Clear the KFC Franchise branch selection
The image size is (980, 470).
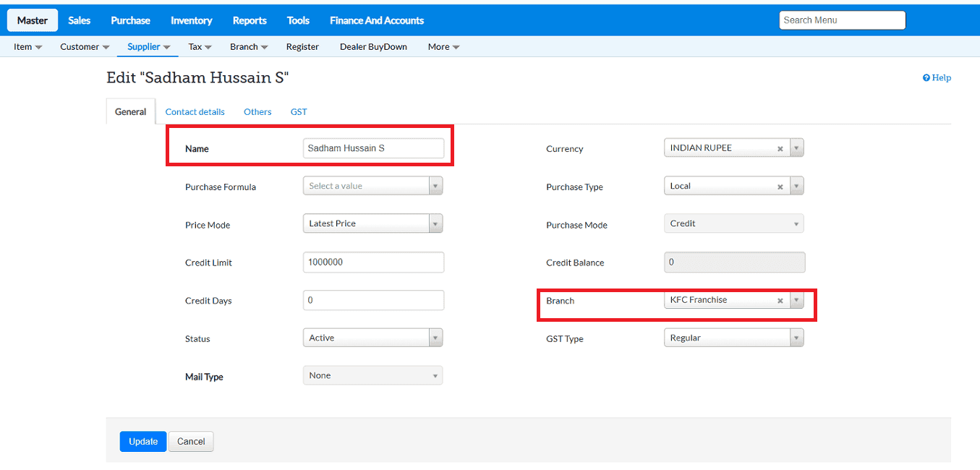pyautogui.click(x=780, y=301)
